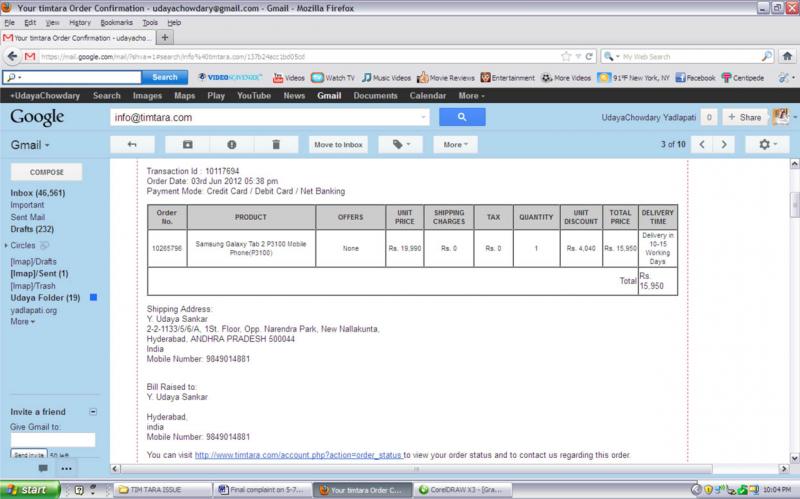Click Move to Inbox button
The image size is (800, 499).
[x=338, y=144]
